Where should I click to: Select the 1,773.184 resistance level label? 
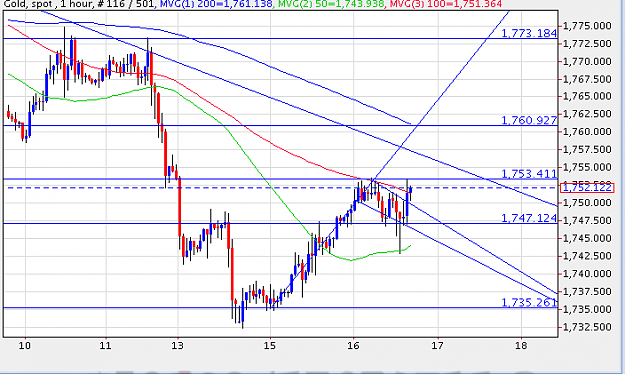tap(529, 33)
